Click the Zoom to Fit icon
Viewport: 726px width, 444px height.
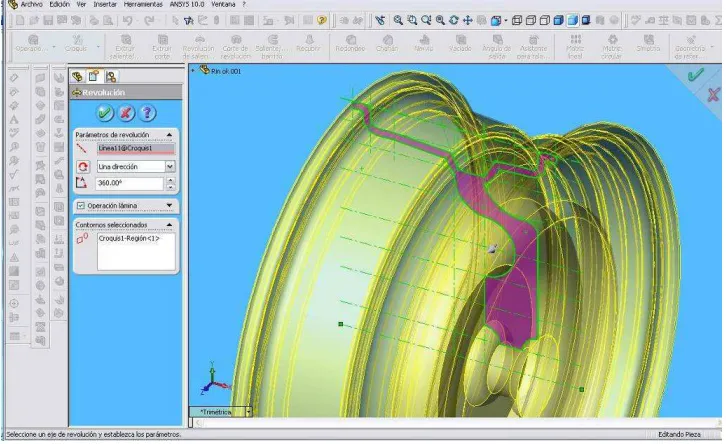tap(398, 20)
